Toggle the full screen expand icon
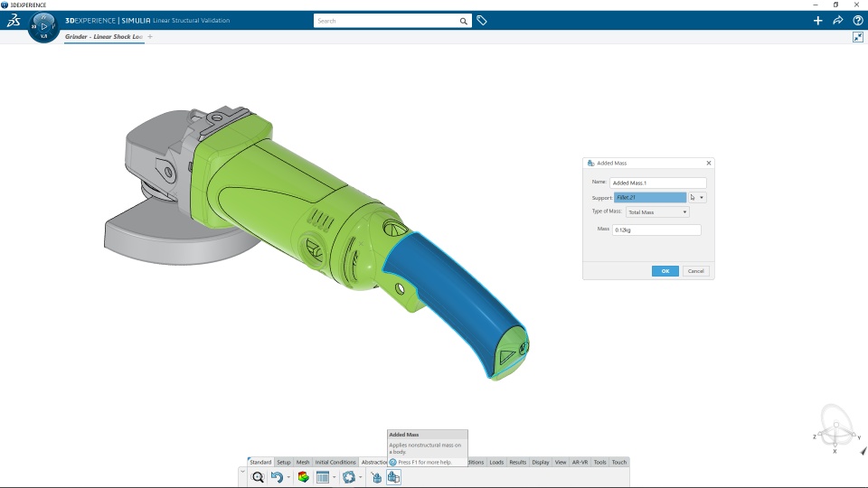Image resolution: width=868 pixels, height=488 pixels. click(857, 37)
